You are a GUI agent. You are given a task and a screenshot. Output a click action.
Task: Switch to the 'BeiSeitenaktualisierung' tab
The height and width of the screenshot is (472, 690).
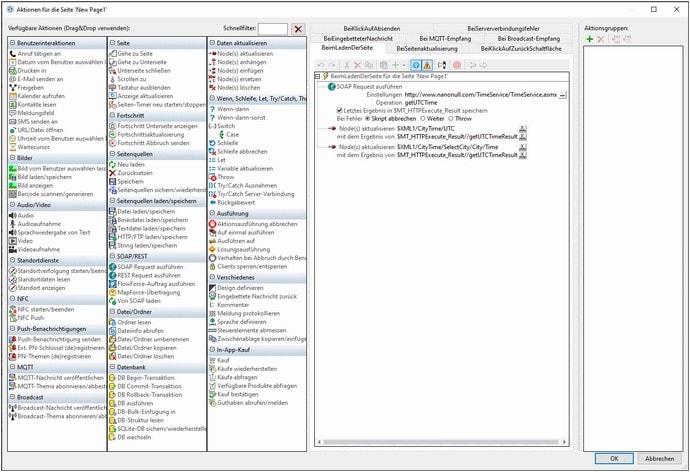pyautogui.click(x=427, y=48)
